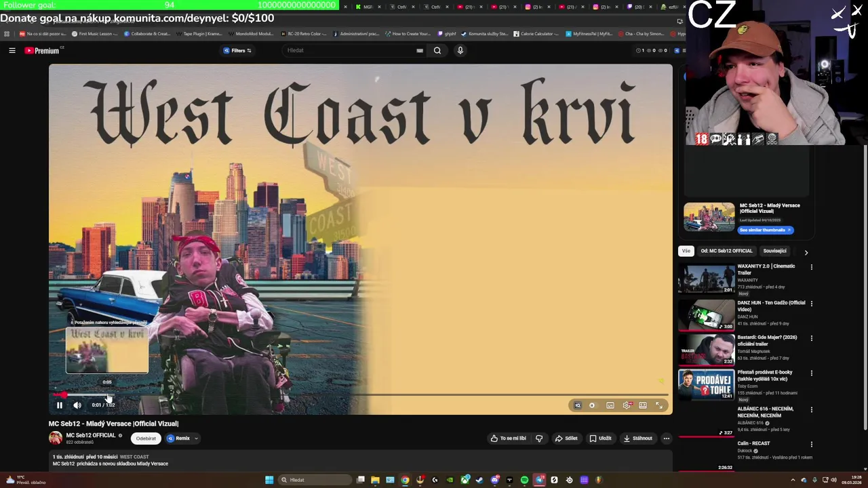Open options for Přestaň prodávat E-booky
Screen dimensions: 868x488
[x=811, y=373]
